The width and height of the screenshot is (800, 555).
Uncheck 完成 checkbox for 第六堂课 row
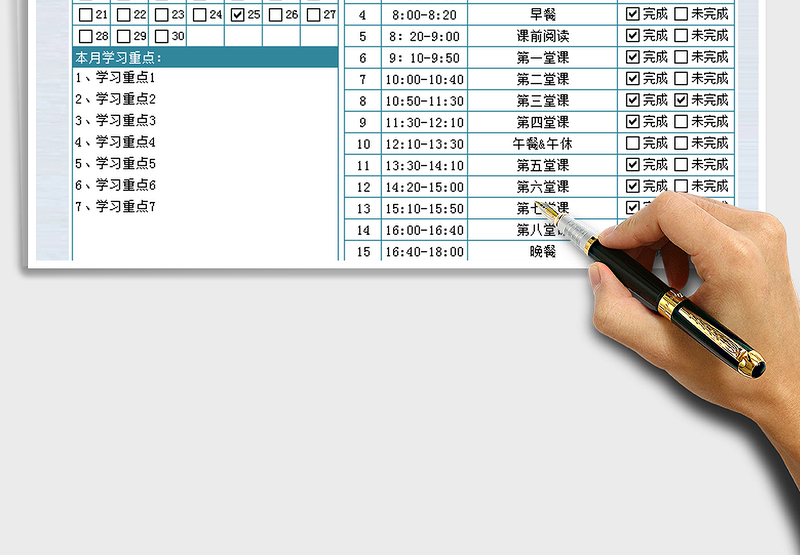pos(633,186)
